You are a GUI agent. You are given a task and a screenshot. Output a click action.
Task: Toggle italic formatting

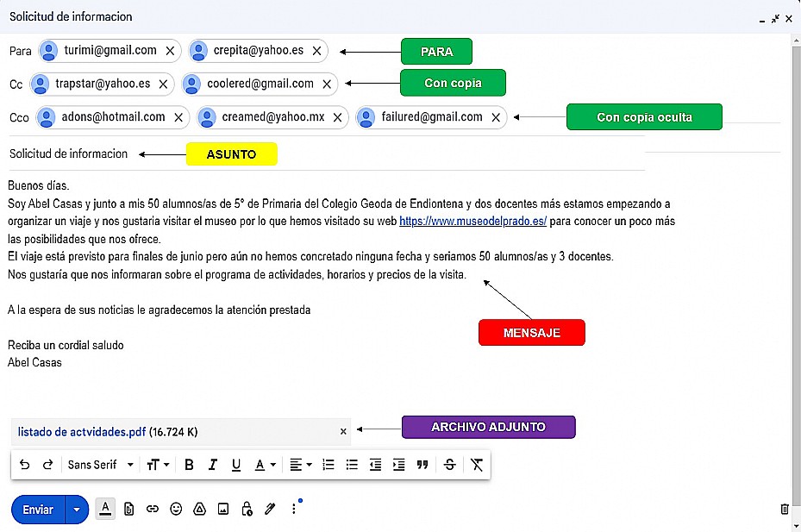click(212, 465)
